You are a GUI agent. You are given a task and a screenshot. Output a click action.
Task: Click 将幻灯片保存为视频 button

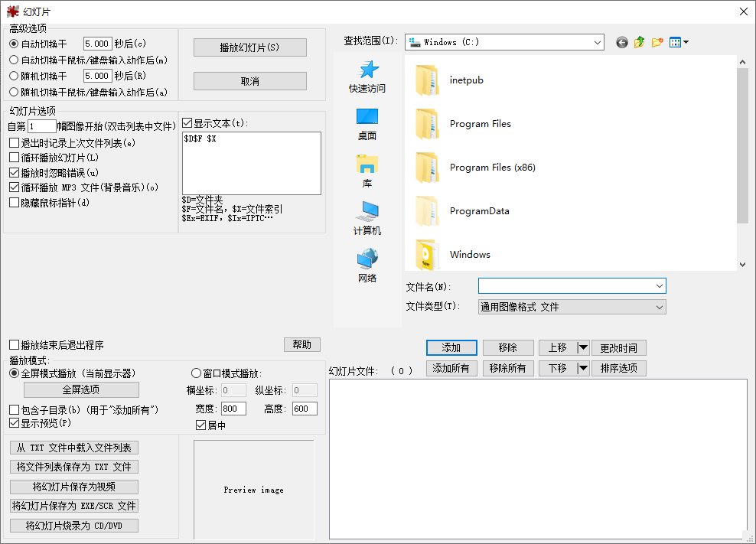pyautogui.click(x=74, y=487)
